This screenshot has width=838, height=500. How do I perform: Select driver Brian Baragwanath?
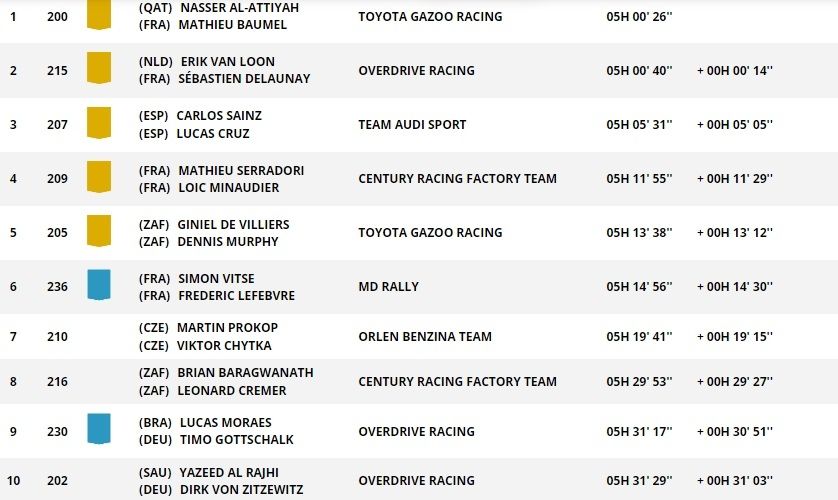245,372
